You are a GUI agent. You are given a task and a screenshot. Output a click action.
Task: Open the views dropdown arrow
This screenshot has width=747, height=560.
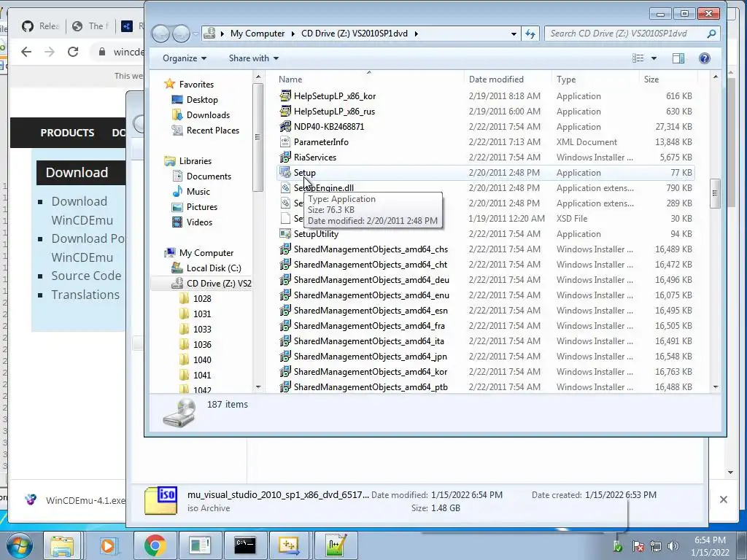tap(654, 58)
